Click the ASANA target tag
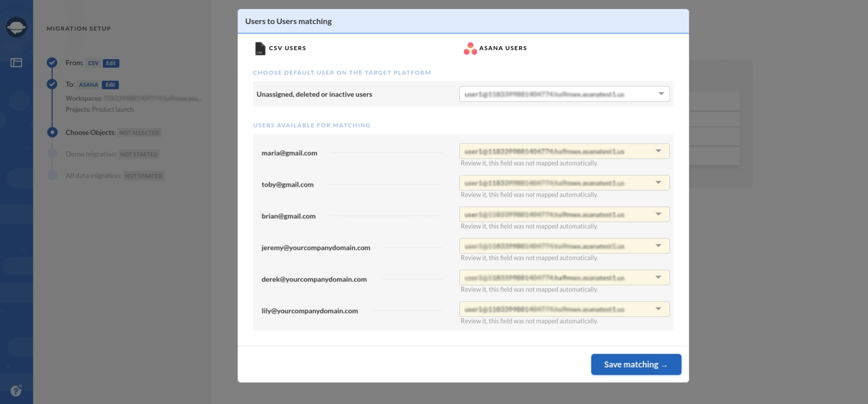 pyautogui.click(x=88, y=85)
